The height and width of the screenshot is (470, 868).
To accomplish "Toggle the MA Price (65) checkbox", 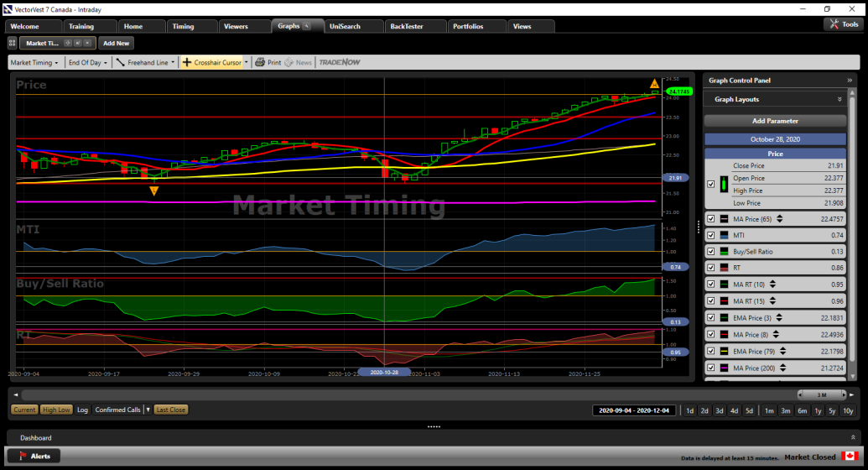I will 711,219.
